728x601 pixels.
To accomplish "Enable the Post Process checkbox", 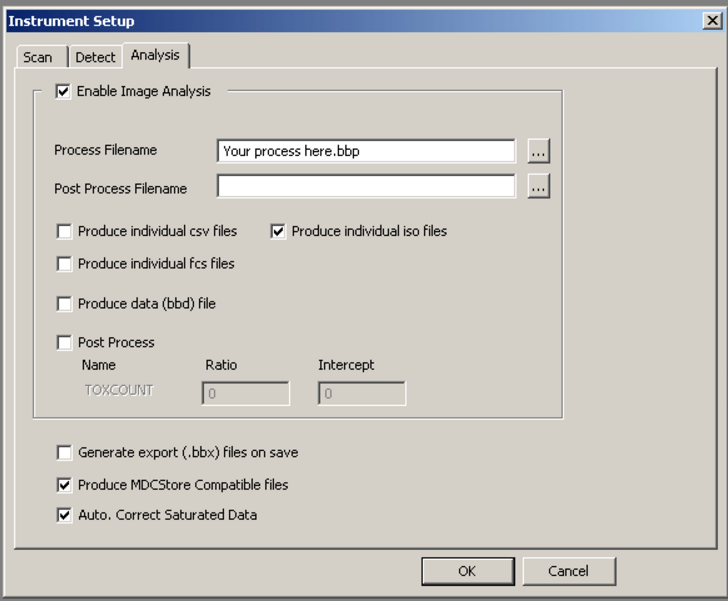I will click(65, 342).
